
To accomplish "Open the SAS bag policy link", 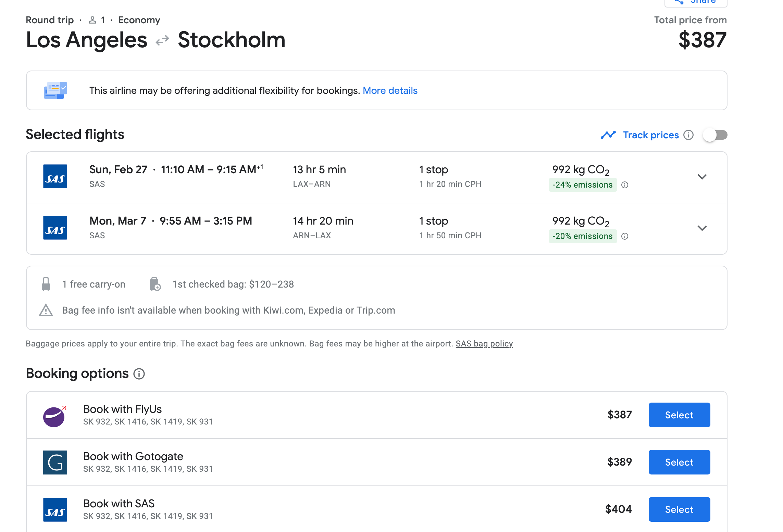I will pyautogui.click(x=484, y=343).
